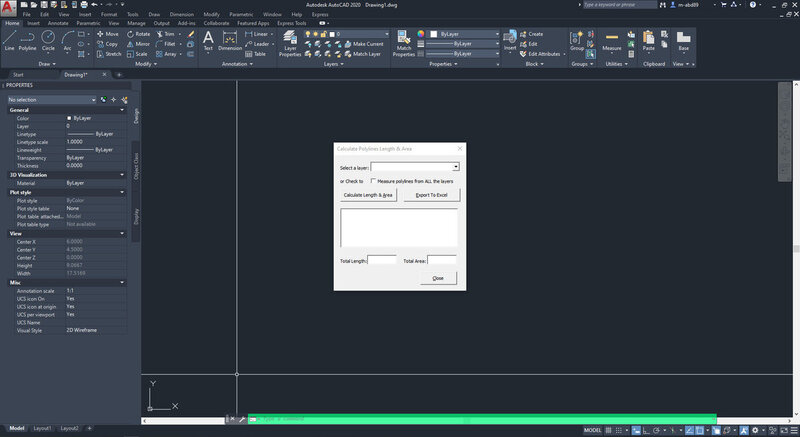Activate the Measure utility
Screen dimensions: 800x437
click(611, 41)
